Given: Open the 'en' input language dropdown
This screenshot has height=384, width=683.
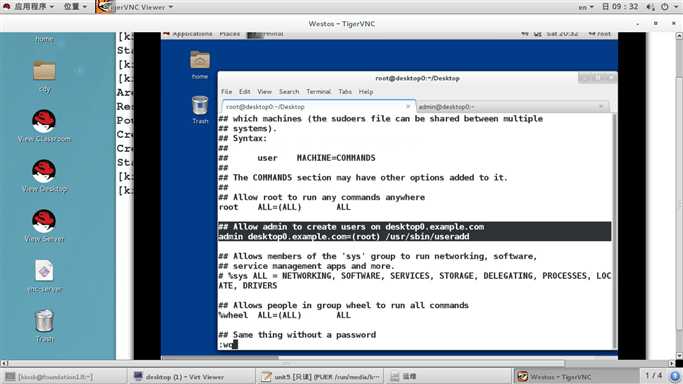Looking at the screenshot, I should tap(586, 7).
